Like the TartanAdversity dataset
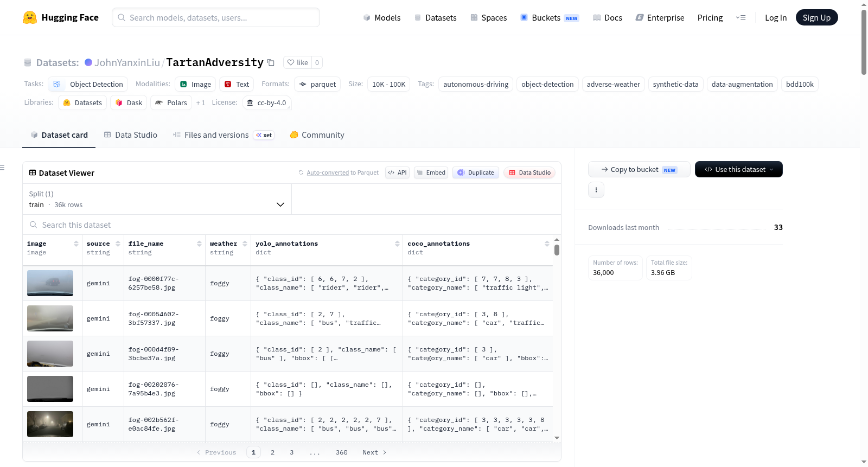The width and height of the screenshot is (868, 467). 297,62
